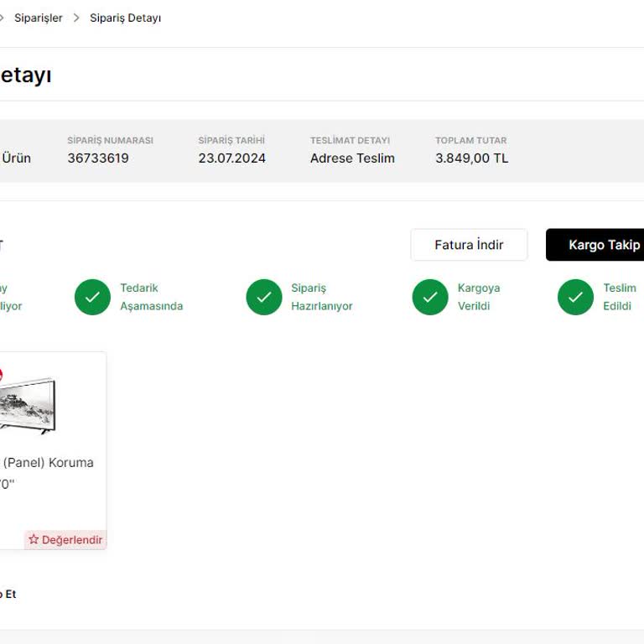Viewport: 644px width, 644px height.
Task: Select the Teslim Edildi status text
Action: pyautogui.click(x=620, y=297)
